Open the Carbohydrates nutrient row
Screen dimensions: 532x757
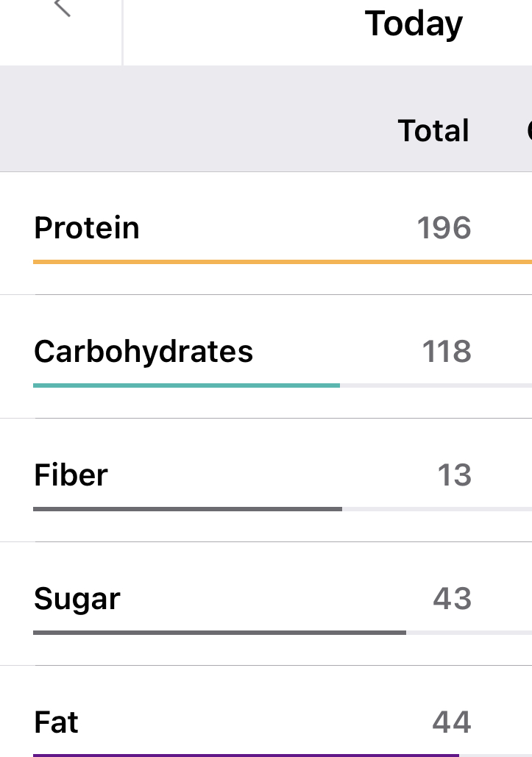tap(143, 352)
